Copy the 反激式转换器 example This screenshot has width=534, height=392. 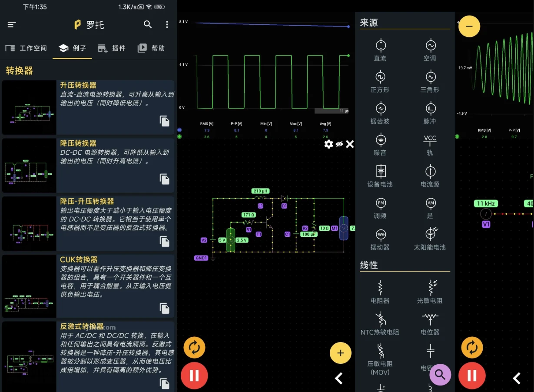click(164, 383)
